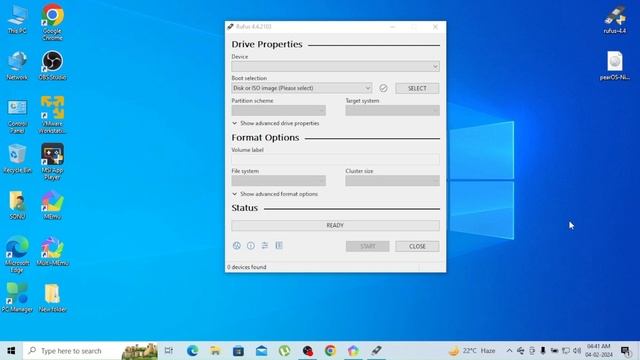Open the Rufus About info icon
The image size is (640, 360).
click(251, 246)
